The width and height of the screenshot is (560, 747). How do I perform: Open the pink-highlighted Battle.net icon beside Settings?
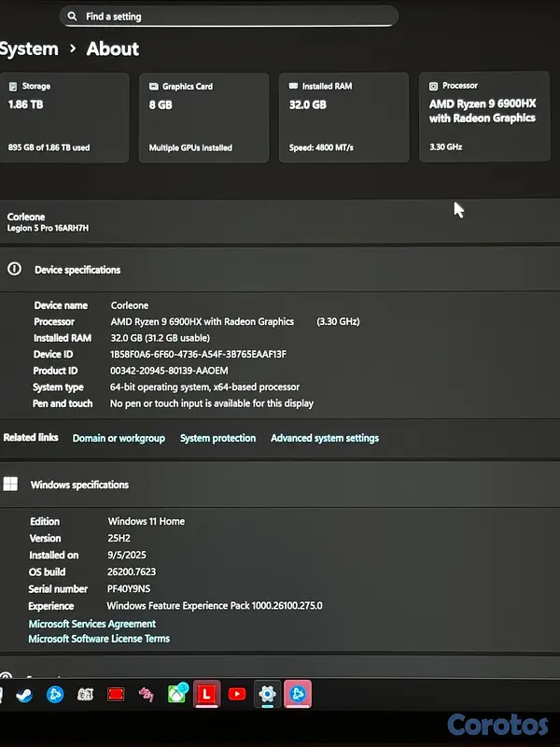298,694
